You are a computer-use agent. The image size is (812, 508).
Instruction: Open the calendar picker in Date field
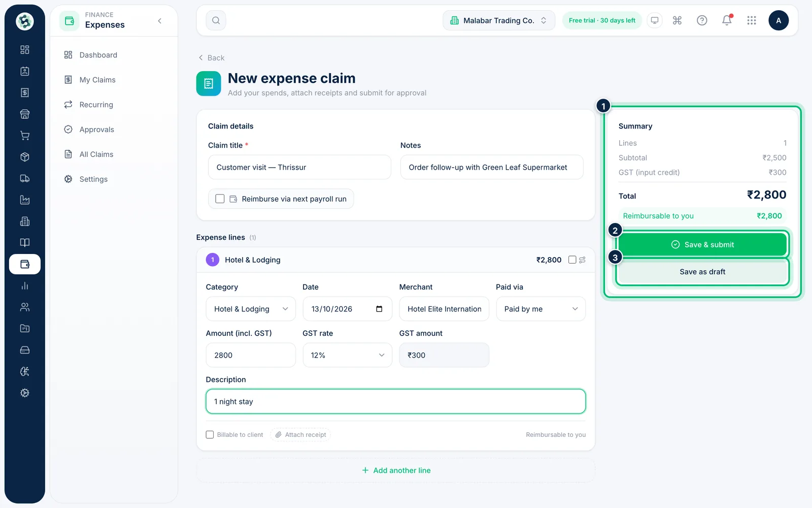point(379,309)
